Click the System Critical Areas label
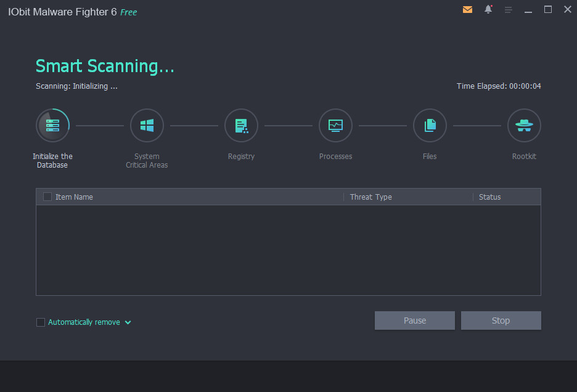This screenshot has height=392, width=577. (147, 160)
